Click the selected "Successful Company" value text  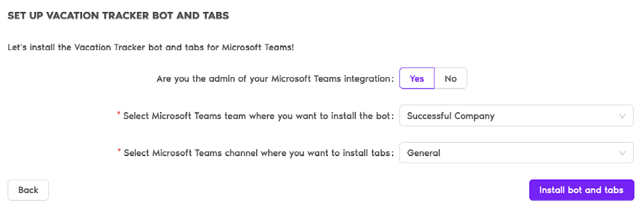[450, 116]
